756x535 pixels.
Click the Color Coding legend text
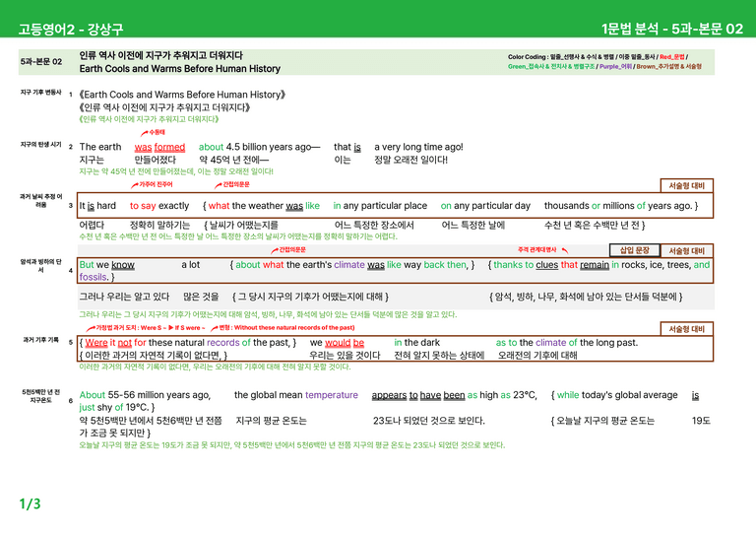click(x=604, y=62)
